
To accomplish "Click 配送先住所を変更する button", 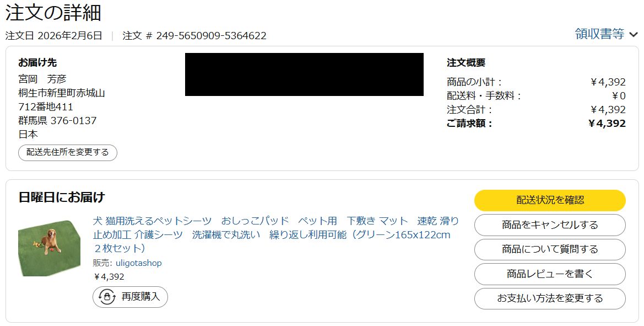I will pos(68,152).
